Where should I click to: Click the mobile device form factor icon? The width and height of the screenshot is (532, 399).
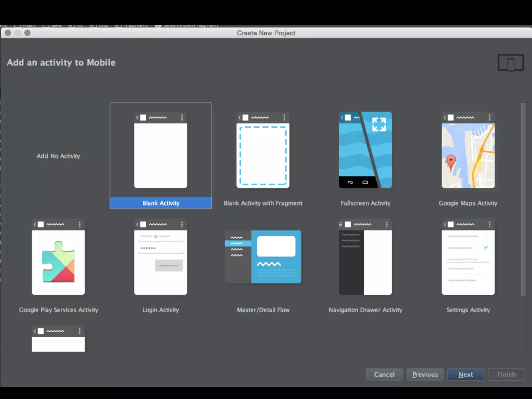(511, 63)
